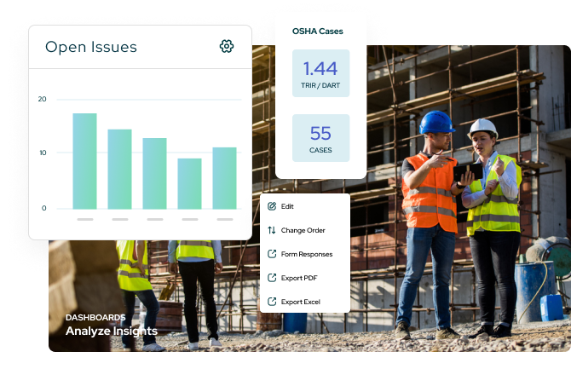This screenshot has width=571, height=392.
Task: Select the second bar in Open Issues chart
Action: 119,169
